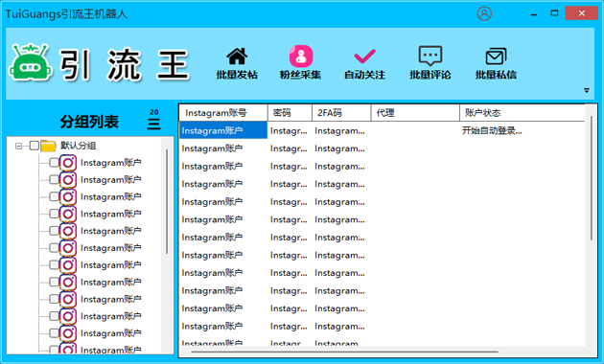This screenshot has width=604, height=364.
Task: Tick the 默认分组 group checkbox
Action: 35,146
